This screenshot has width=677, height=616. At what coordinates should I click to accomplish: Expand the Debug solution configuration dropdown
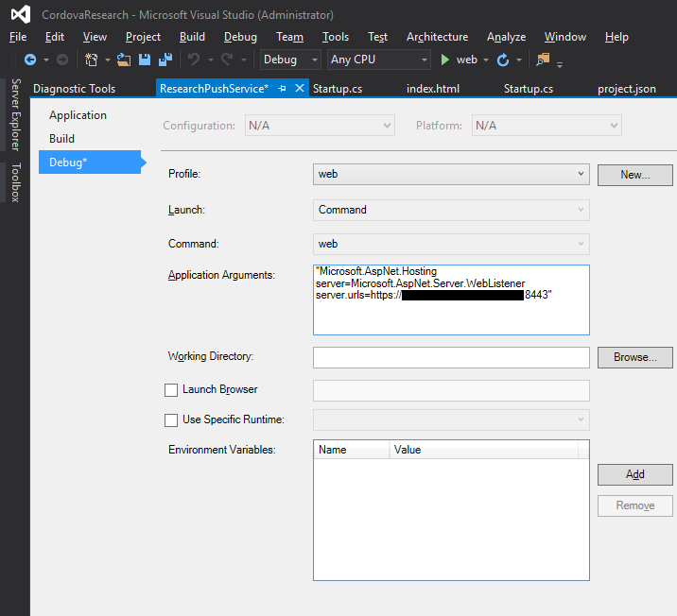(290, 60)
